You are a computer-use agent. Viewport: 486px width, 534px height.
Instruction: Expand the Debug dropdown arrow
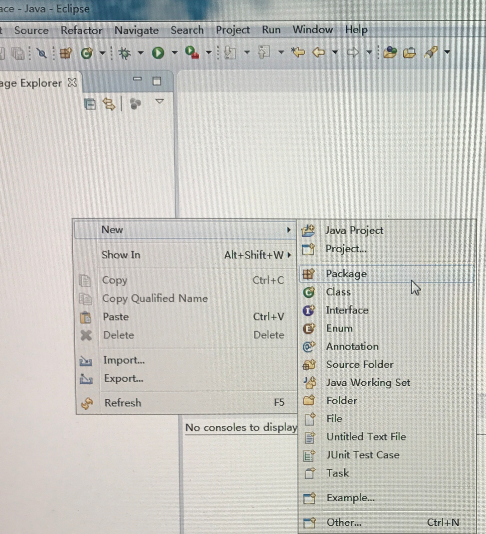click(140, 52)
